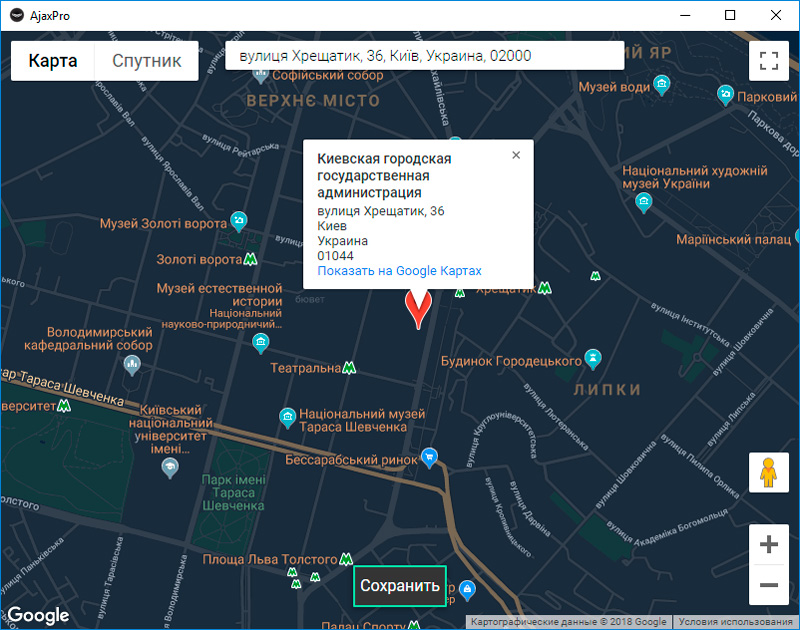The height and width of the screenshot is (630, 800).
Task: Click the Street View pegman icon
Action: point(768,472)
